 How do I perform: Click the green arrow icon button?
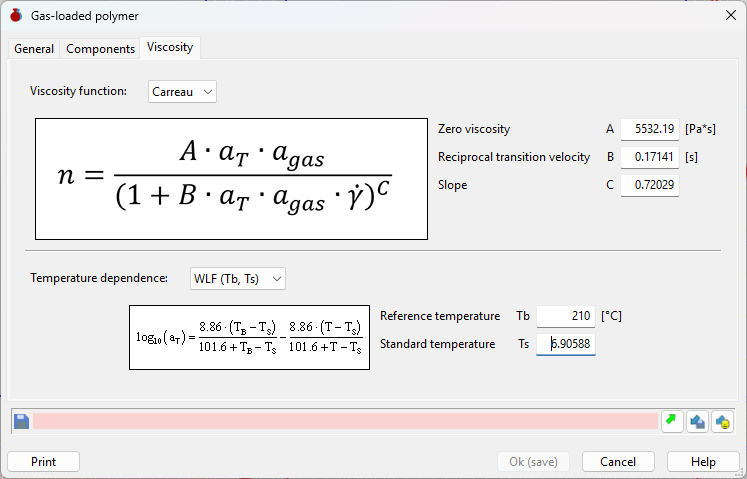pos(672,421)
